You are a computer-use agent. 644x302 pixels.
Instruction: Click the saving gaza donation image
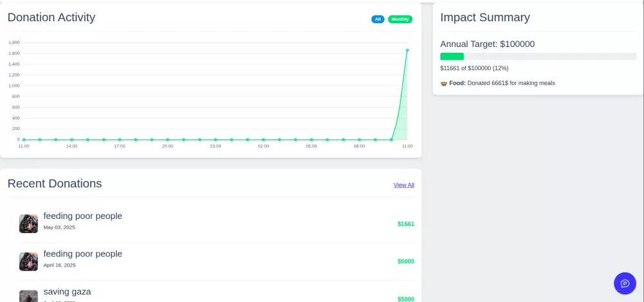coord(28,296)
